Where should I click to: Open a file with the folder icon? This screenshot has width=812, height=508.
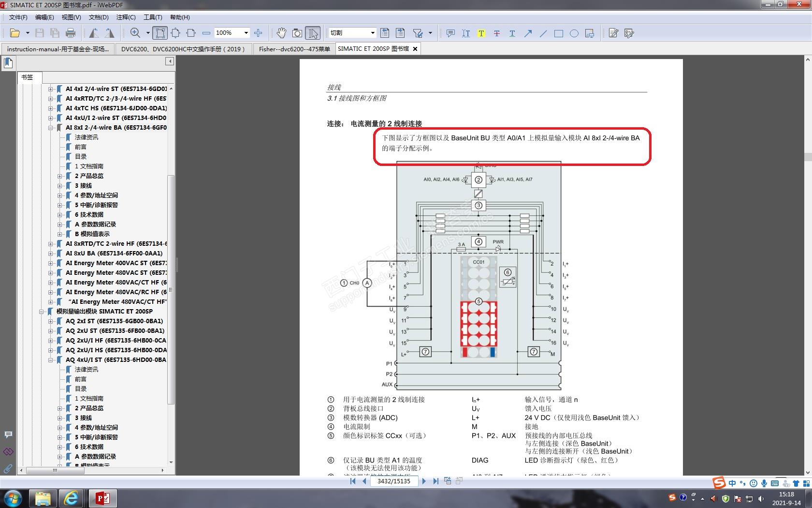point(15,33)
